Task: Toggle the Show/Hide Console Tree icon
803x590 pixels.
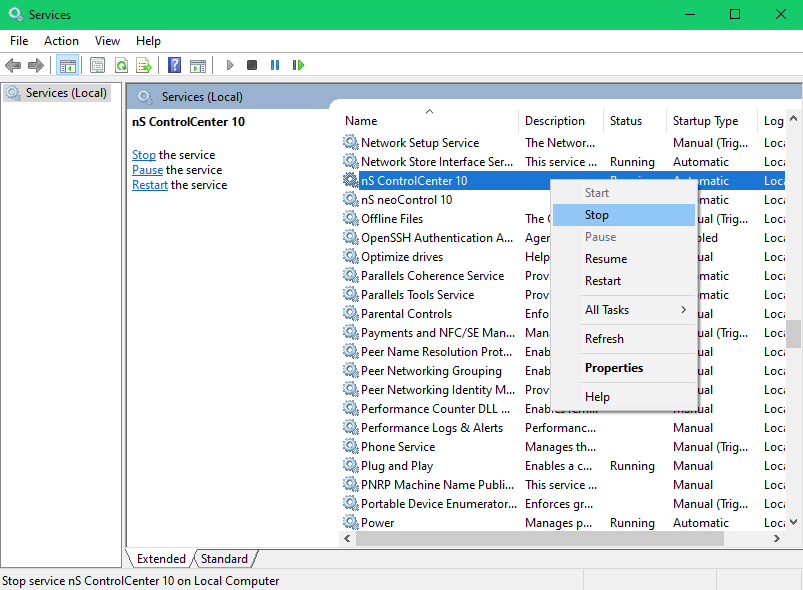Action: click(x=68, y=65)
